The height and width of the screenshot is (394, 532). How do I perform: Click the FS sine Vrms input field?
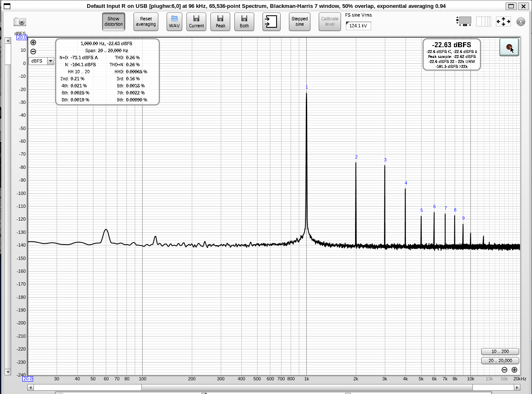coord(358,26)
